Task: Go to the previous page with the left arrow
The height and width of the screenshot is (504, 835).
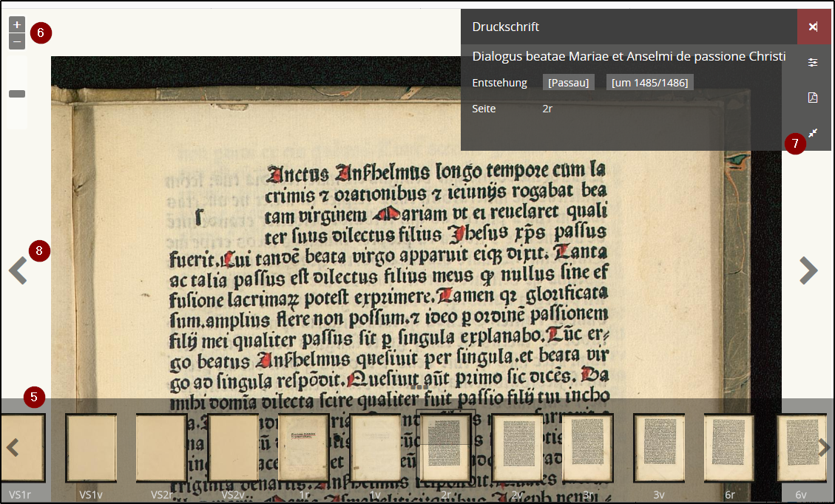Action: [18, 270]
